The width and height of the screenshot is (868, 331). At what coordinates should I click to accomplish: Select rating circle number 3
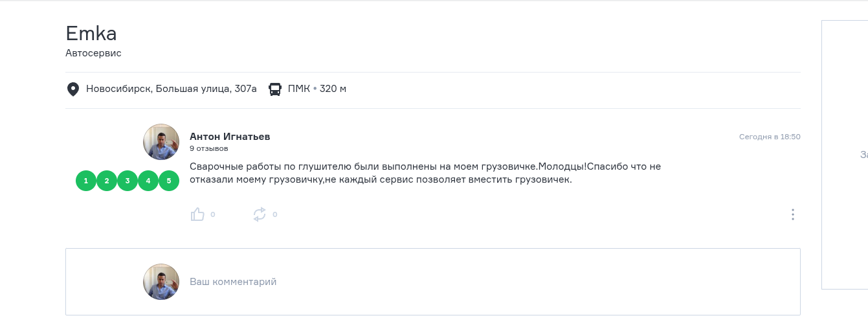128,181
